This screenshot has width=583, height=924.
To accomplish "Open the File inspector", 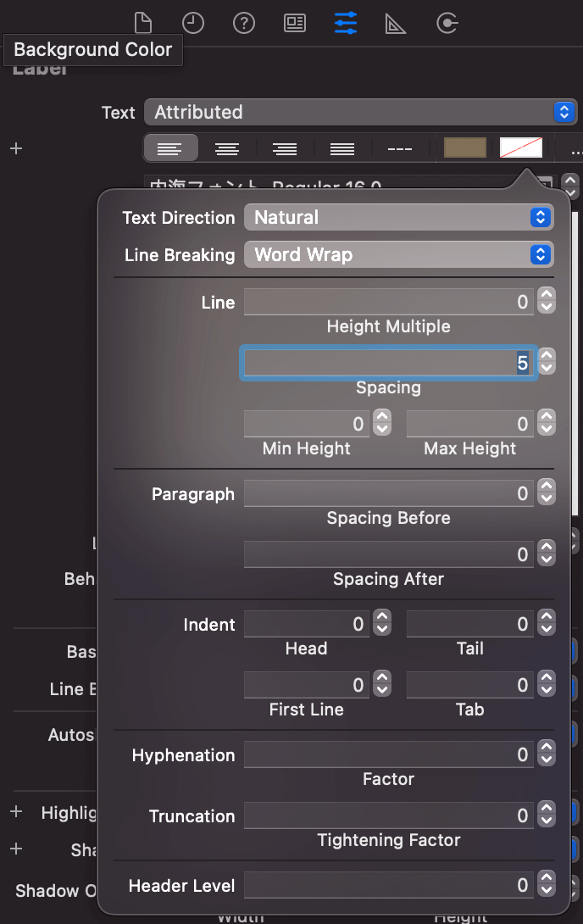I will point(142,23).
